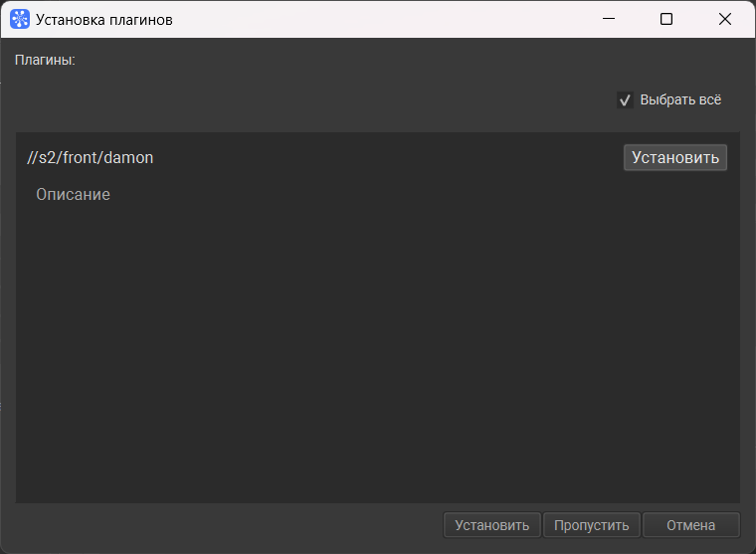This screenshot has width=756, height=554.
Task: Click the bottom Установить button
Action: (491, 525)
